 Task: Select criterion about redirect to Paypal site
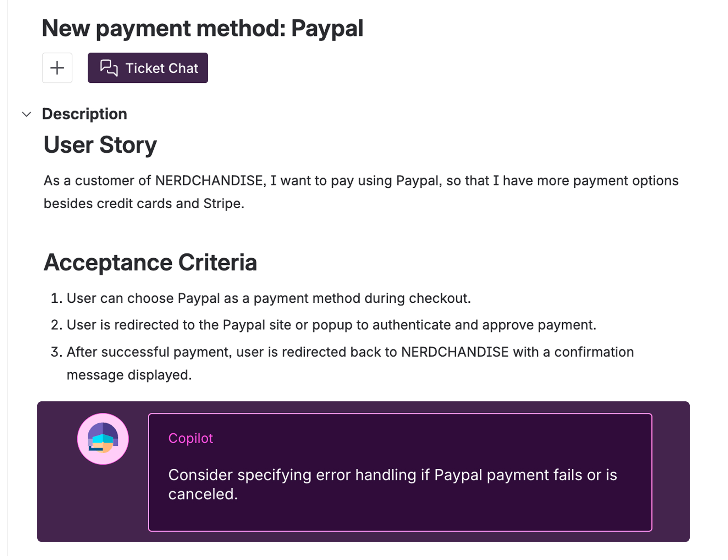click(331, 325)
